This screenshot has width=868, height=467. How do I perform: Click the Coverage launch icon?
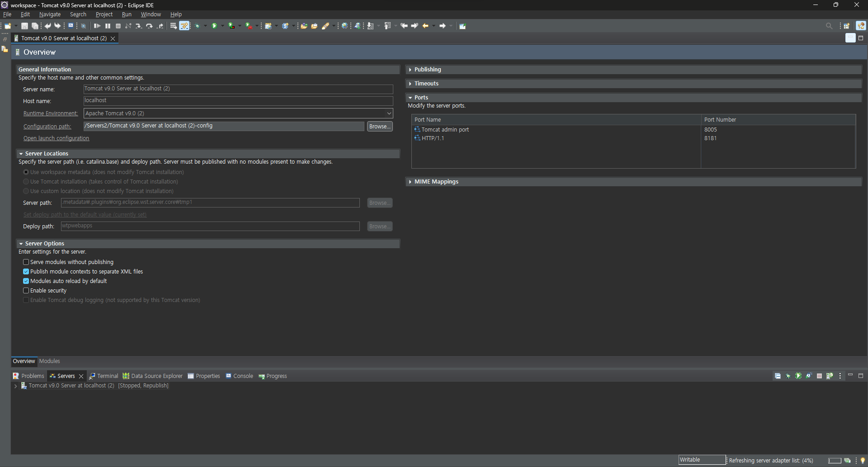[x=231, y=26]
